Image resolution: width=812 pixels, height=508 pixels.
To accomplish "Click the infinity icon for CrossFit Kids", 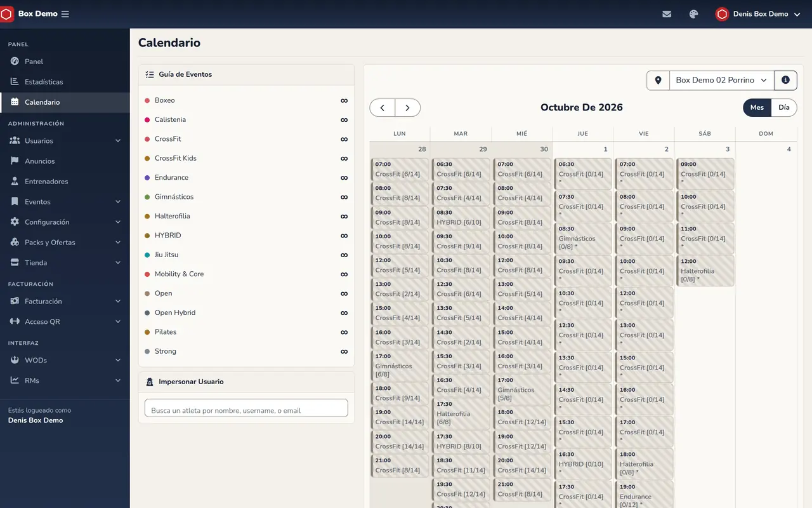I will pyautogui.click(x=344, y=159).
